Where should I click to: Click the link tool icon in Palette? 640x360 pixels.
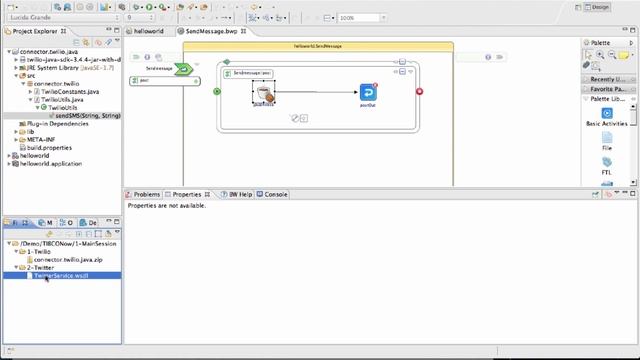586,65
